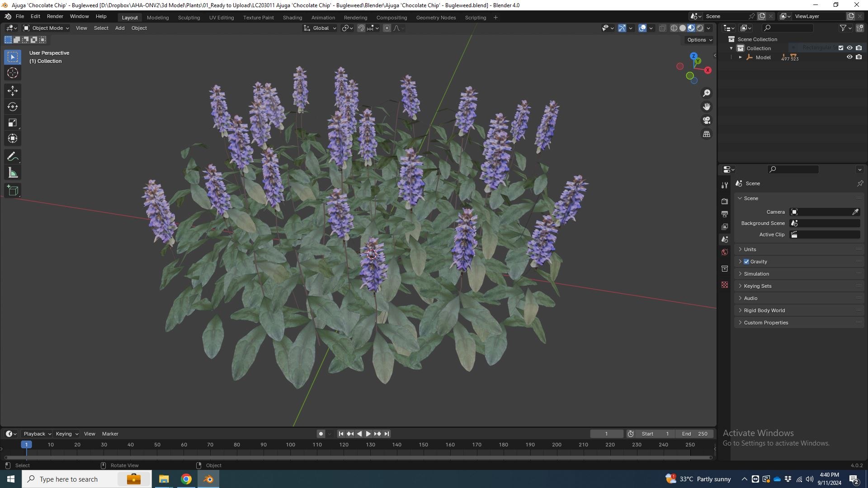The width and height of the screenshot is (868, 488).
Task: Pick the Add Cube tool
Action: click(x=13, y=191)
